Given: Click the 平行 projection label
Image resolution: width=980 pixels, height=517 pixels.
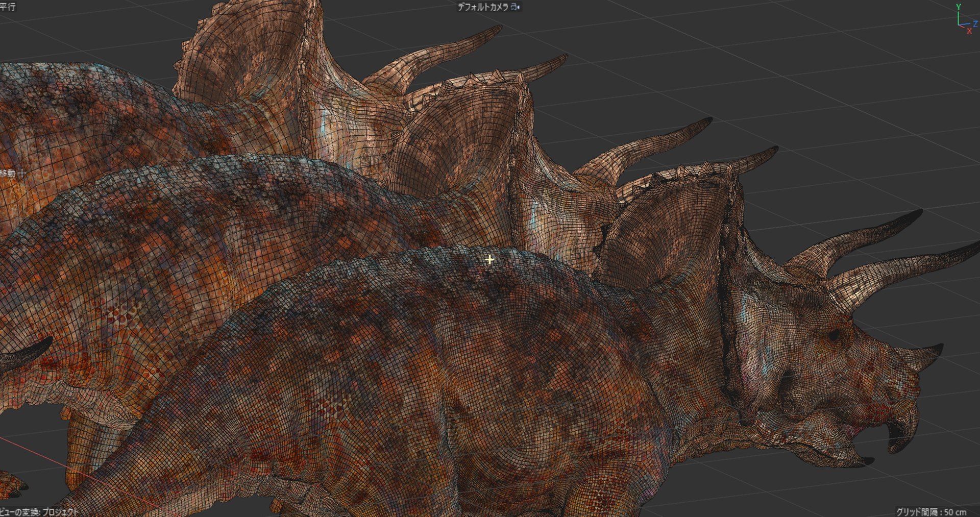Looking at the screenshot, I should pos(7,7).
